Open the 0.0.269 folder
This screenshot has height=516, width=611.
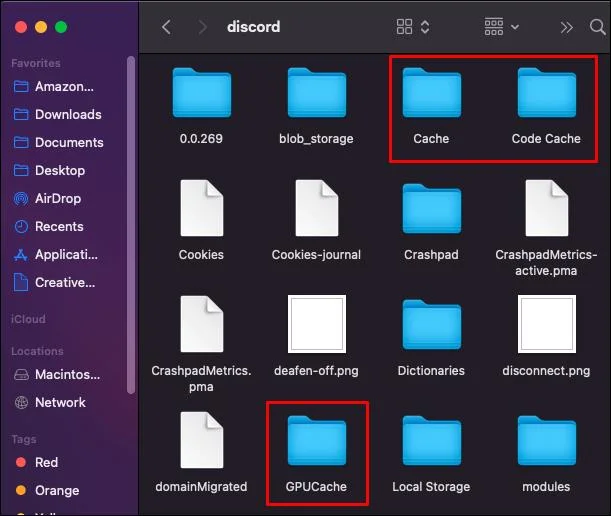click(201, 93)
